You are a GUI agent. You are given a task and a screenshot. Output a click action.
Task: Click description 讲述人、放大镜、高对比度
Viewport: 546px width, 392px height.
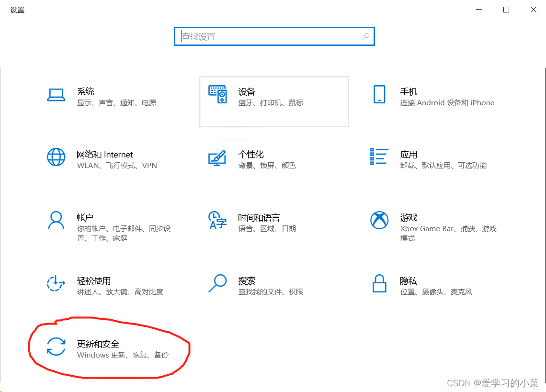pos(120,292)
